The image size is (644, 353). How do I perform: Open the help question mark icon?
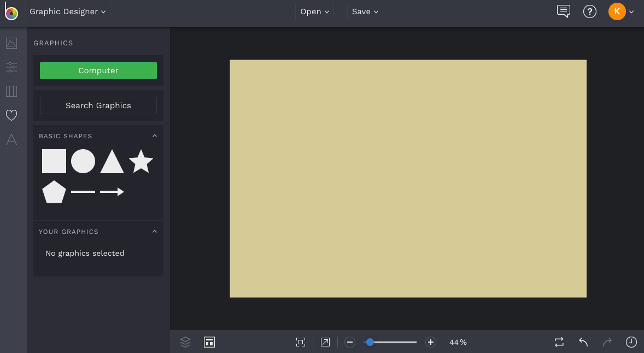pos(590,11)
